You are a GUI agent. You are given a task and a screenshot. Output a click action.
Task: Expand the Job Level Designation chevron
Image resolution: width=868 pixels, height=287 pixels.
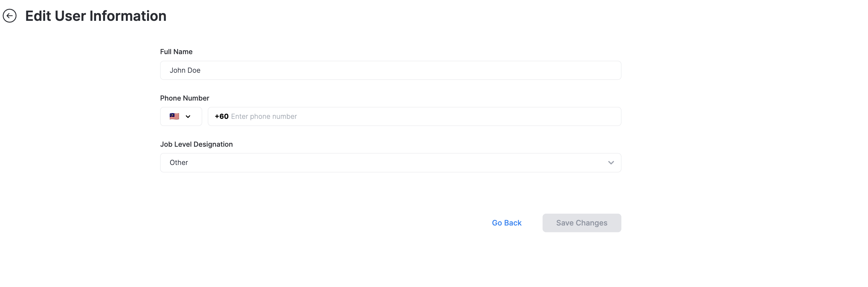pos(610,163)
